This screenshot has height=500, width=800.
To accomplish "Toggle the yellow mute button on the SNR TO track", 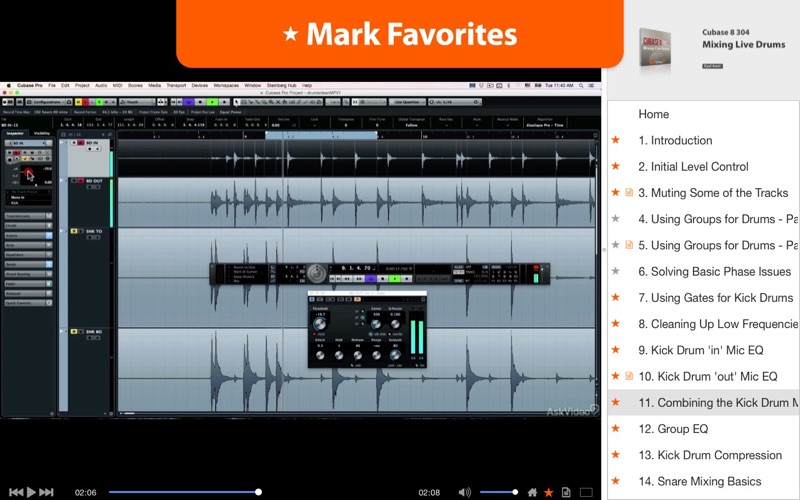I will pyautogui.click(x=74, y=231).
